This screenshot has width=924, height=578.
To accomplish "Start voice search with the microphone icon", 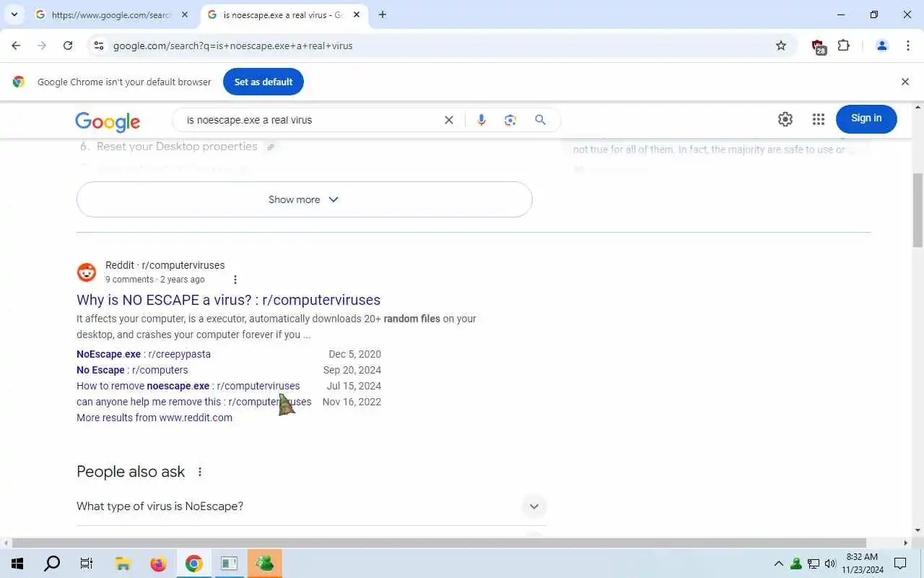I will coord(481,120).
